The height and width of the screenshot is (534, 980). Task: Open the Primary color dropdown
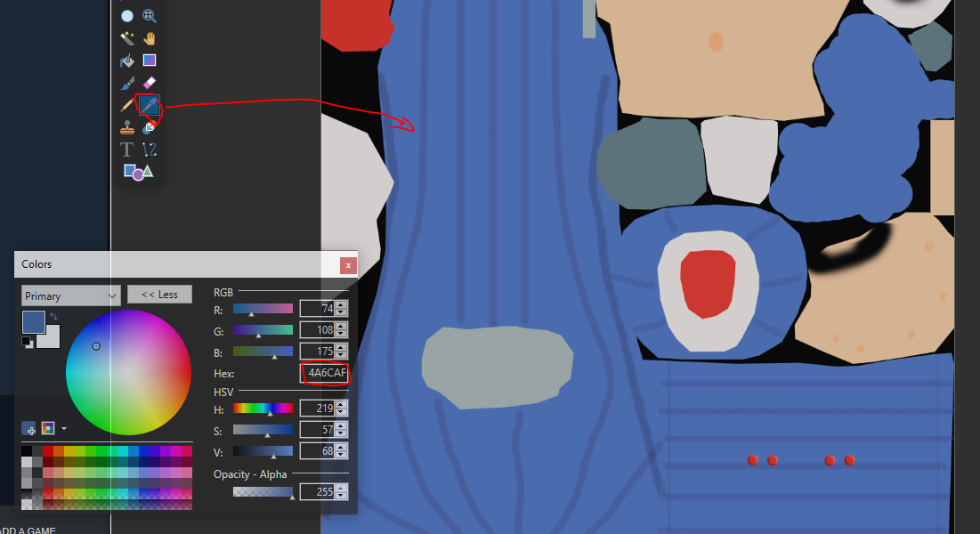pos(70,295)
